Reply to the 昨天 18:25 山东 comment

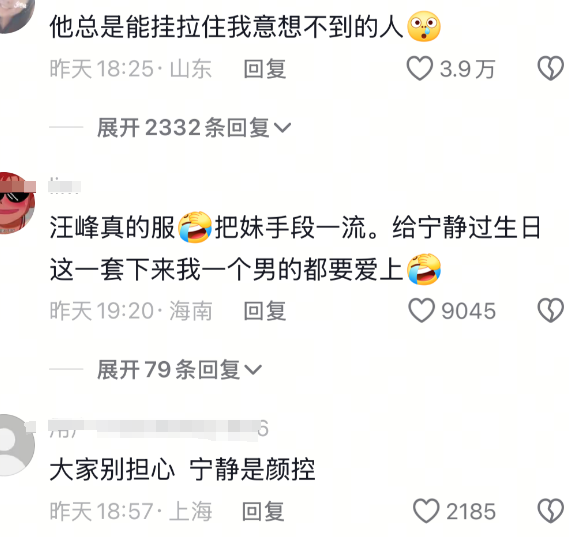tap(265, 69)
